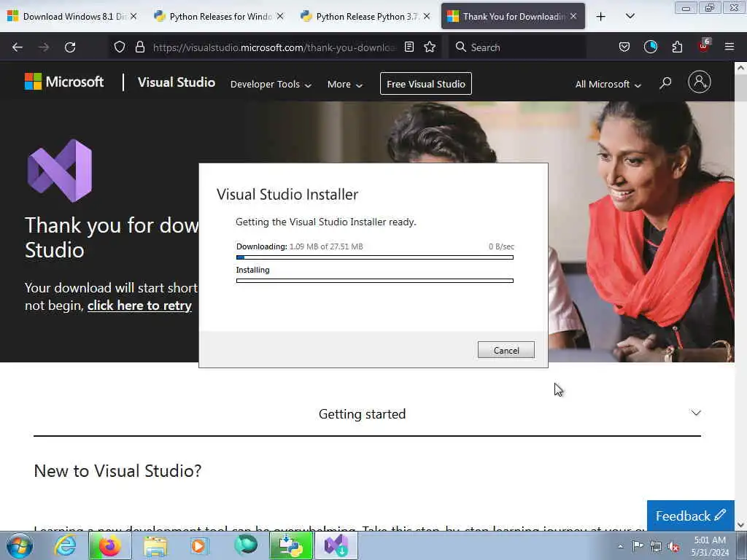Screen dimensions: 747x560
Task: Click the Visual Studio header link
Action: pyautogui.click(x=177, y=82)
